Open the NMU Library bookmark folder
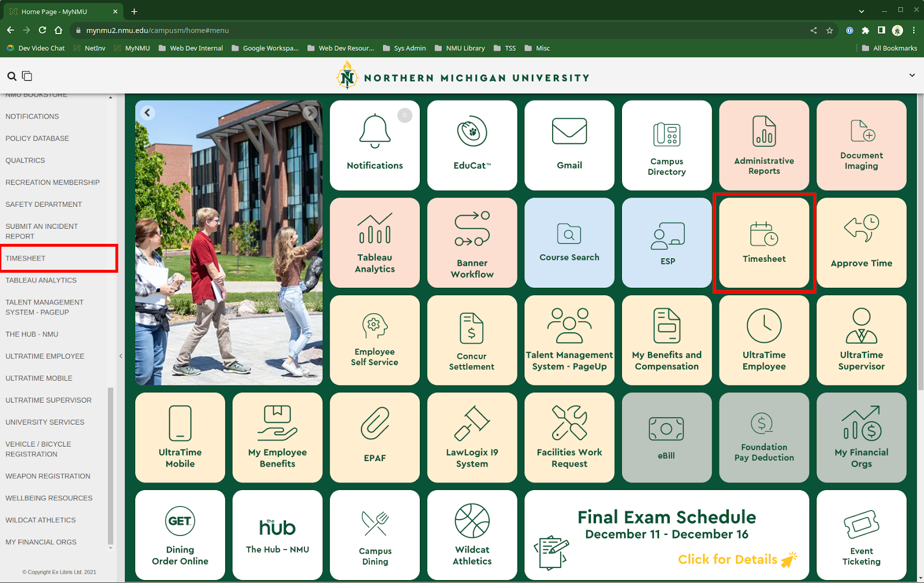The width and height of the screenshot is (924, 583). pos(460,49)
